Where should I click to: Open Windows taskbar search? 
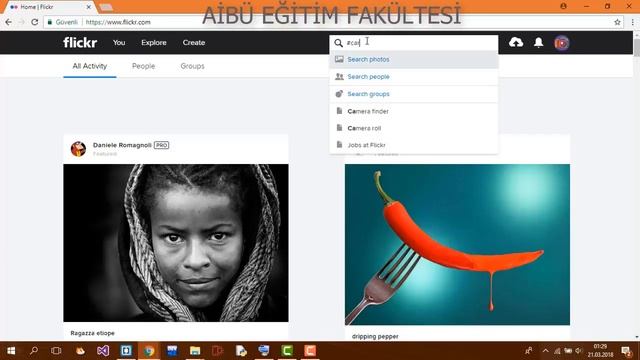point(34,351)
